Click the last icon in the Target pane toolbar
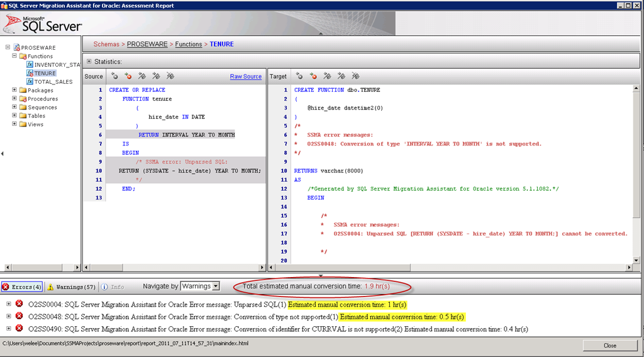This screenshot has height=357, width=644. (355, 76)
